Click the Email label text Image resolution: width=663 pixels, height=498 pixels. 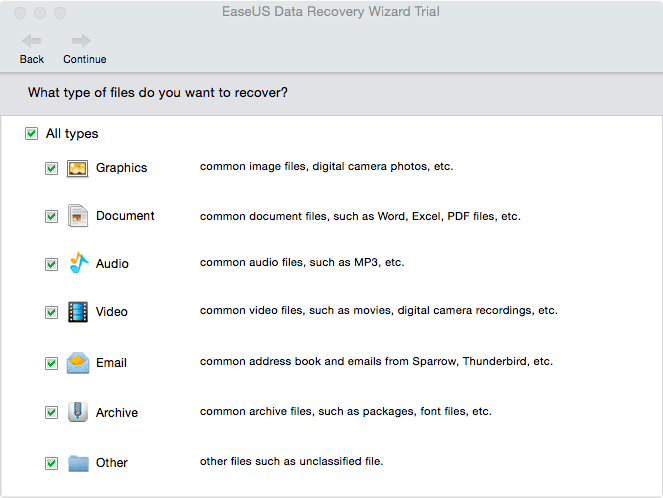pyautogui.click(x=111, y=363)
